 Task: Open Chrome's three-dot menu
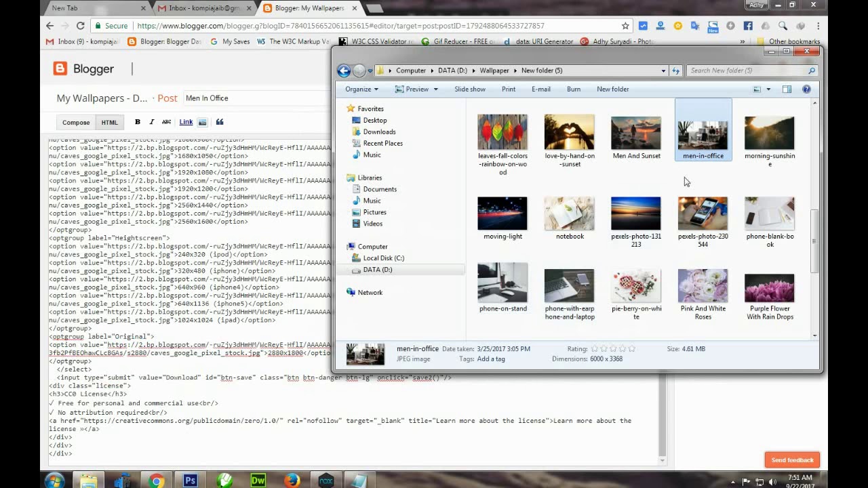tap(818, 26)
